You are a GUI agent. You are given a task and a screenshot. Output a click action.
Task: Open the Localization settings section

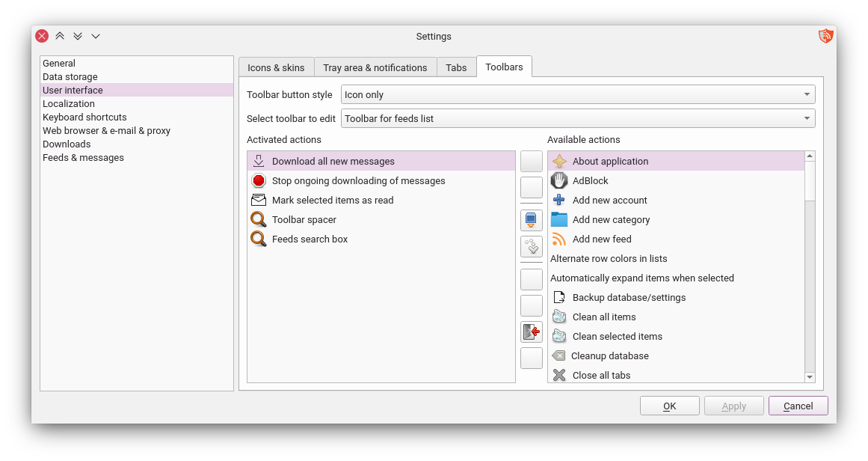(x=137, y=103)
